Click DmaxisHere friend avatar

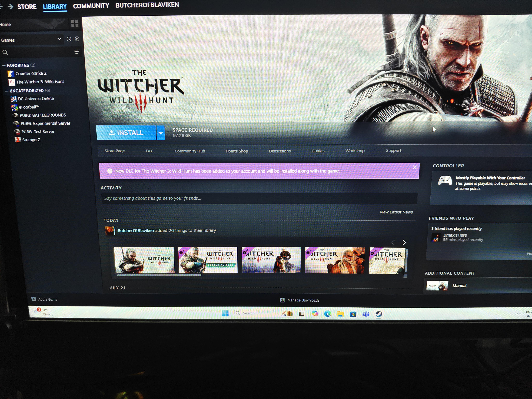pos(436,238)
